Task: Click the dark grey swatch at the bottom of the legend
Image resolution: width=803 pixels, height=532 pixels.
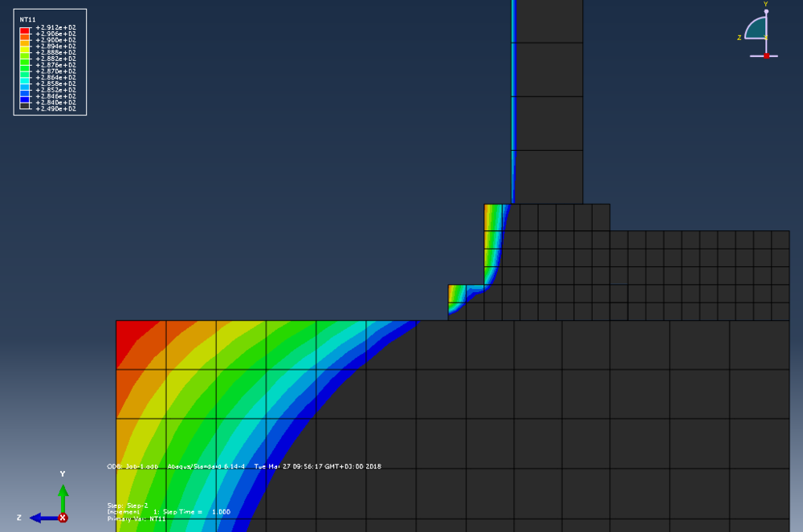Action: point(23,105)
